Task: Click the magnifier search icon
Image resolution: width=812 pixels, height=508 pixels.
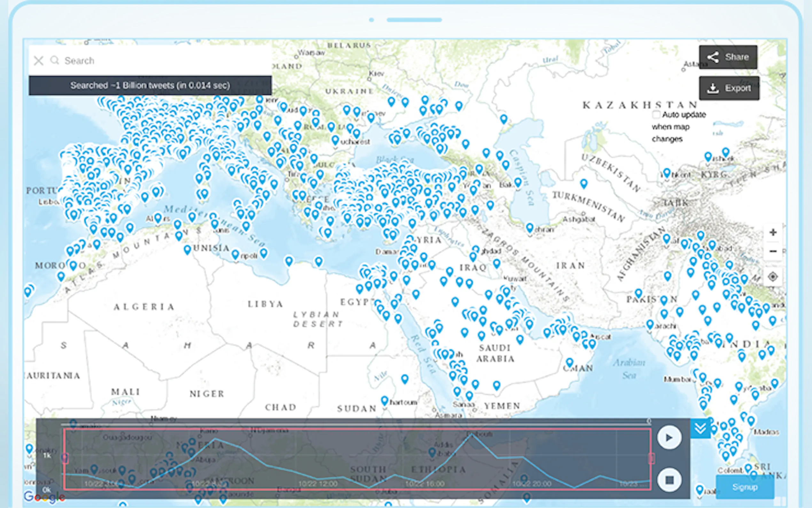Action: [x=54, y=60]
